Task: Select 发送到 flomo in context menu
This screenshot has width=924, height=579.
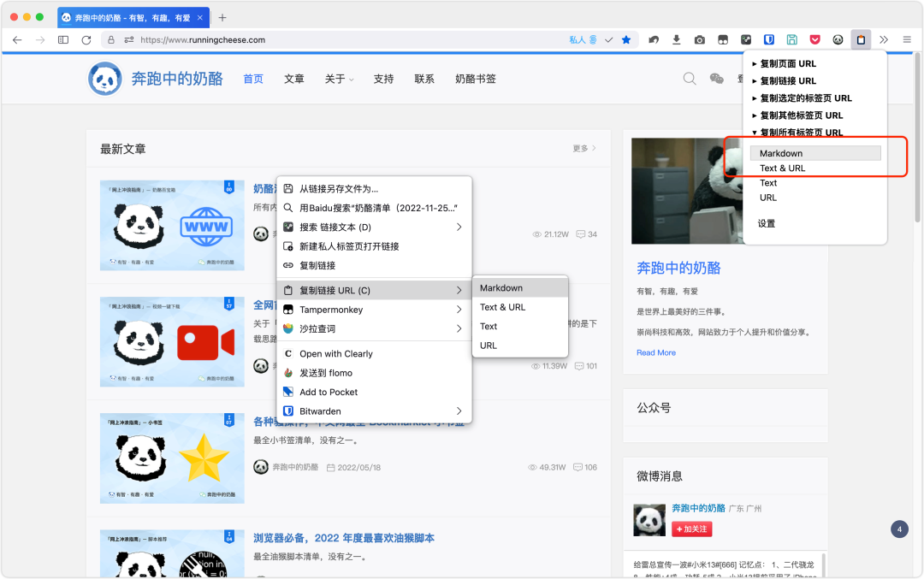Action: pos(374,373)
